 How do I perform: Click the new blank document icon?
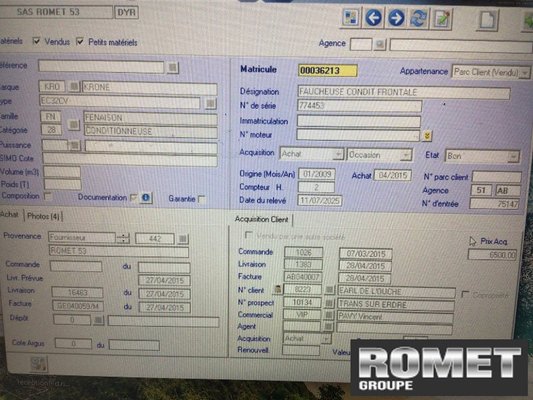pos(488,20)
